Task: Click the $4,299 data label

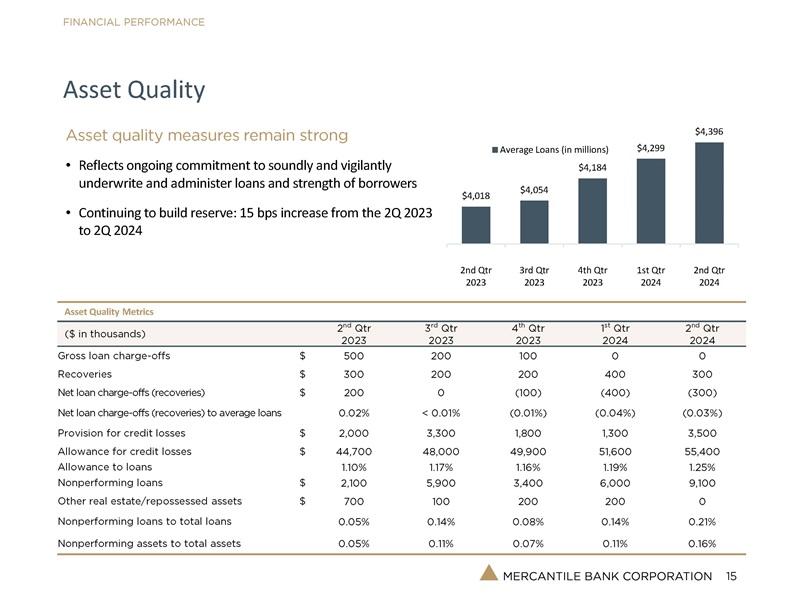Action: pos(650,148)
